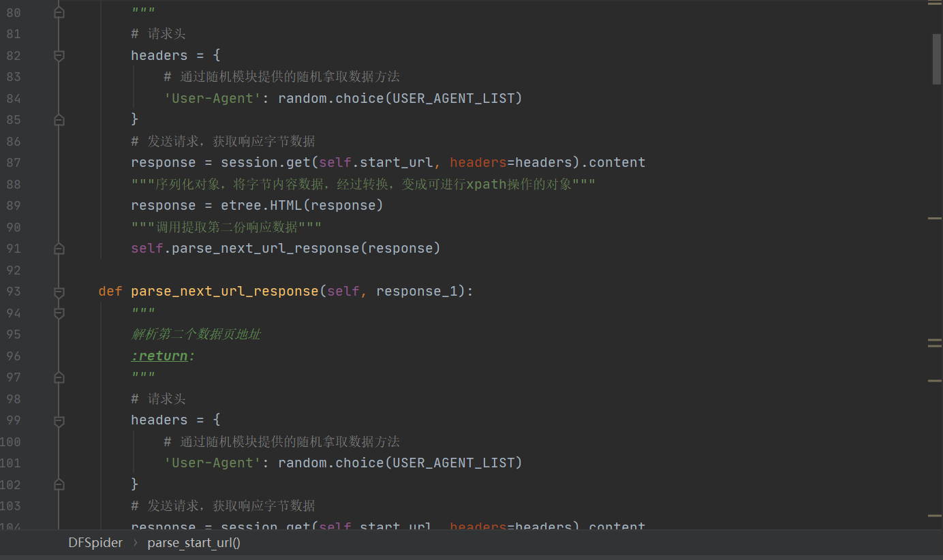
Task: Collapse the docstring fold at line 94
Action: tap(59, 313)
